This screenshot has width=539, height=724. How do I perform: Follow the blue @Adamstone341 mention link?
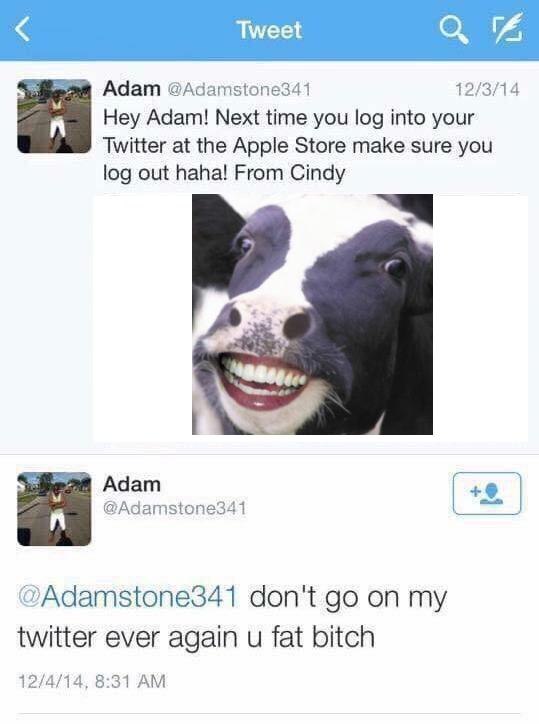click(x=128, y=596)
